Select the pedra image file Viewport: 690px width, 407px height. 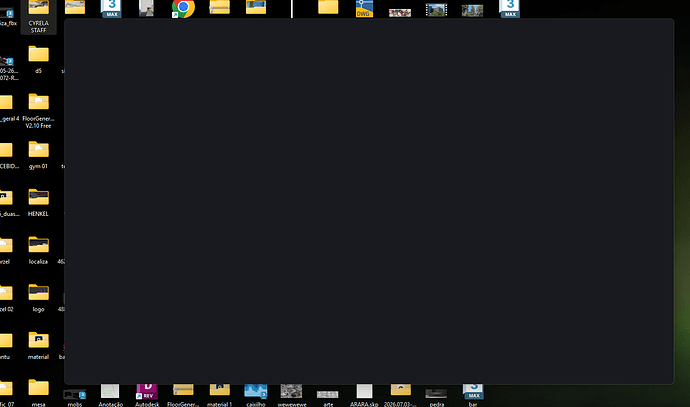pos(436,393)
